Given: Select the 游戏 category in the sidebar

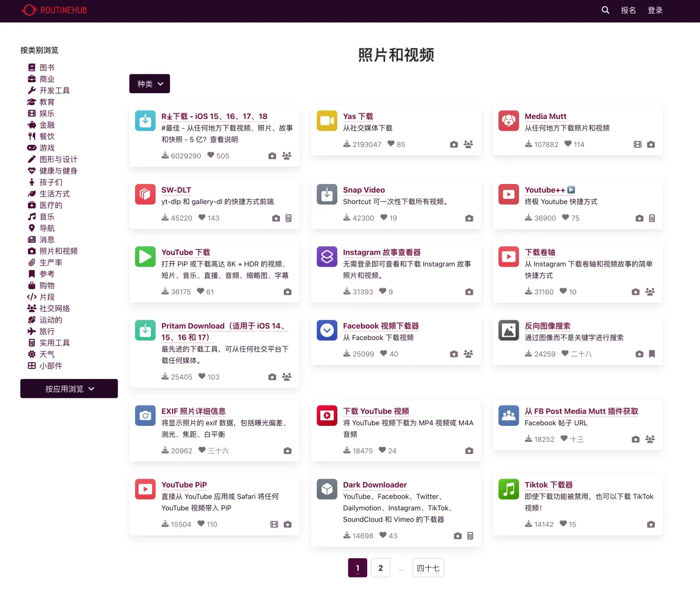Looking at the screenshot, I should pos(47,148).
